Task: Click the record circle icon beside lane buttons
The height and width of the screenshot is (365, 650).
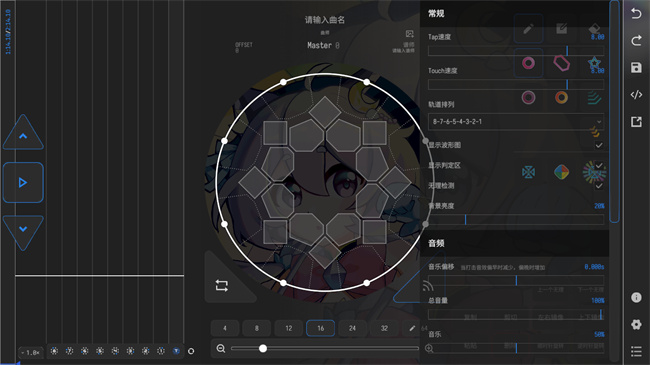Action: click(191, 351)
